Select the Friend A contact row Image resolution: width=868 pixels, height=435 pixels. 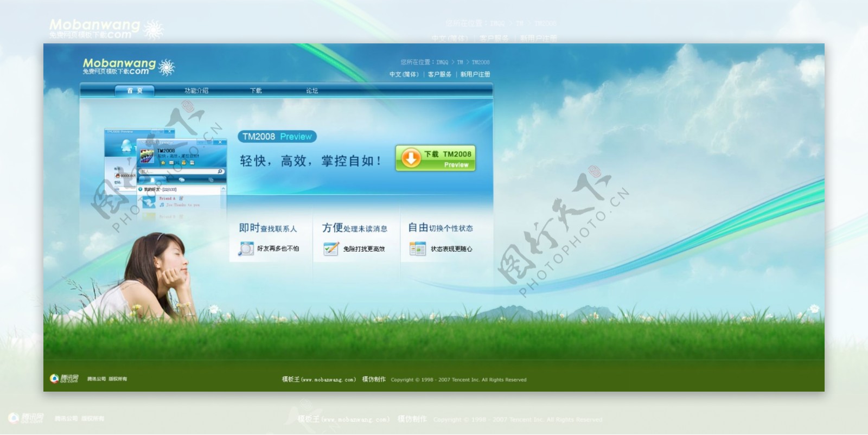[179, 201]
